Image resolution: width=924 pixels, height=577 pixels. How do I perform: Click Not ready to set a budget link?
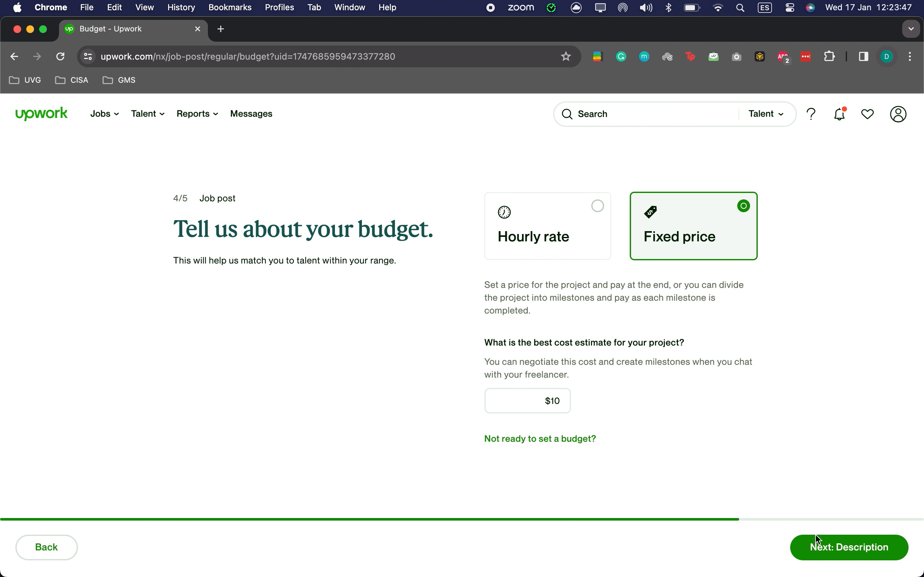click(x=540, y=439)
